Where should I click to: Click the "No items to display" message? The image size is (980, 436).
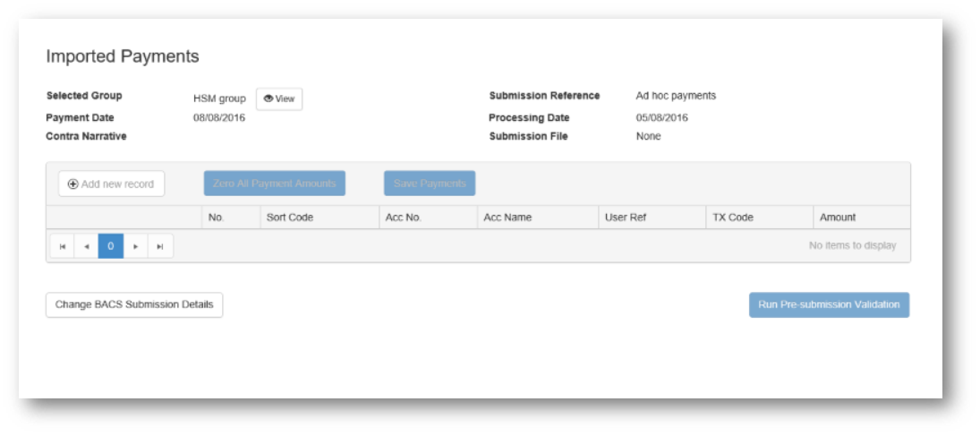tap(852, 245)
